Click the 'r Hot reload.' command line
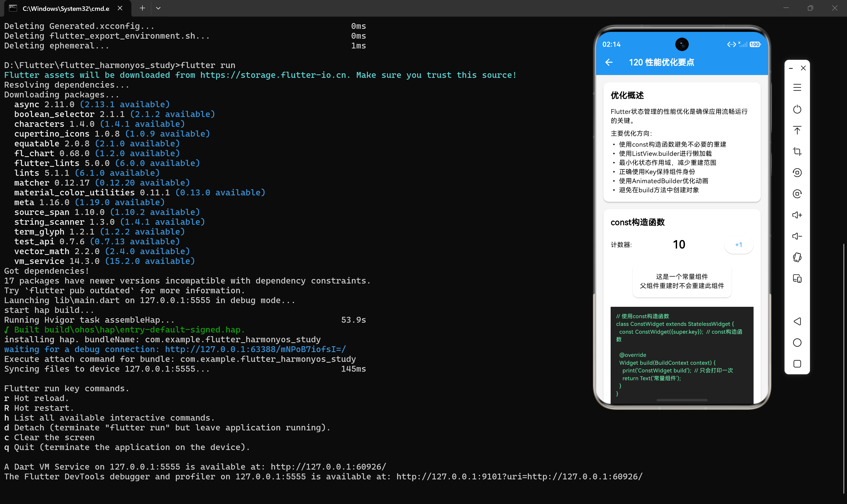The height and width of the screenshot is (504, 847). (36, 398)
